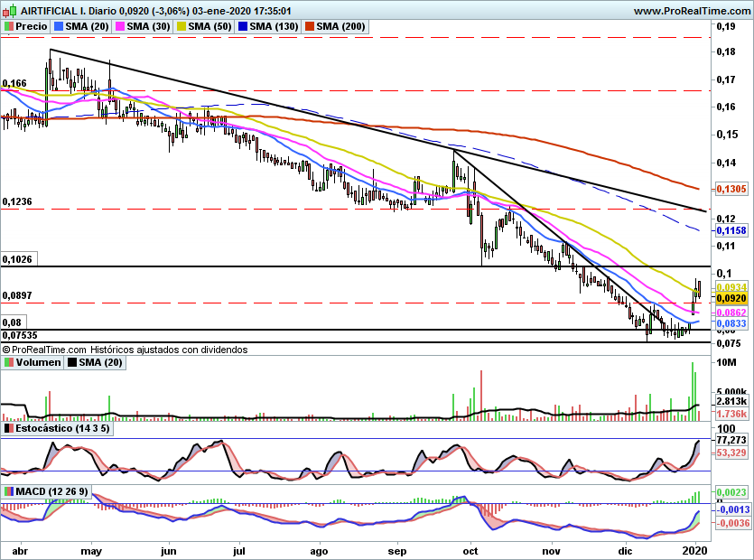Click the current price tag 0,0920

(729, 298)
